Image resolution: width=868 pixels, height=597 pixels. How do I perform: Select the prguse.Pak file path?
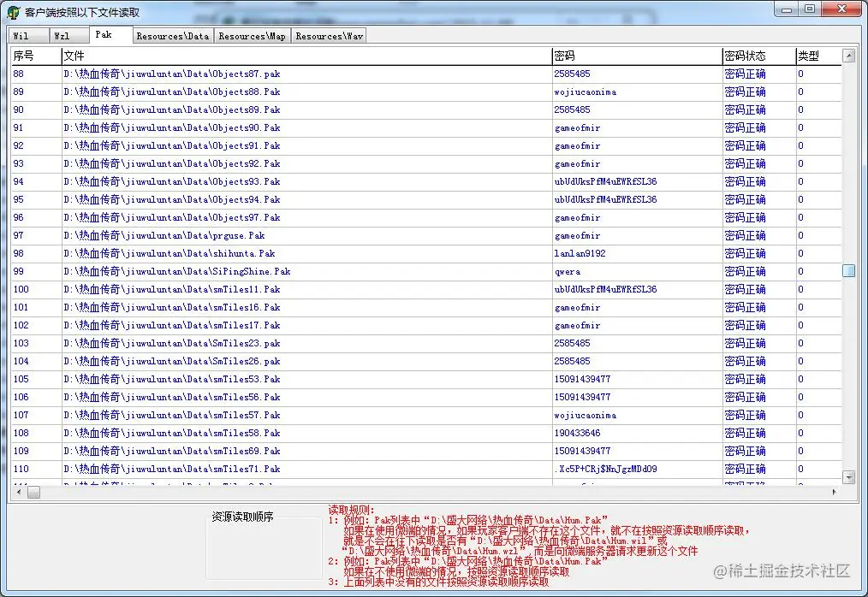coord(163,236)
